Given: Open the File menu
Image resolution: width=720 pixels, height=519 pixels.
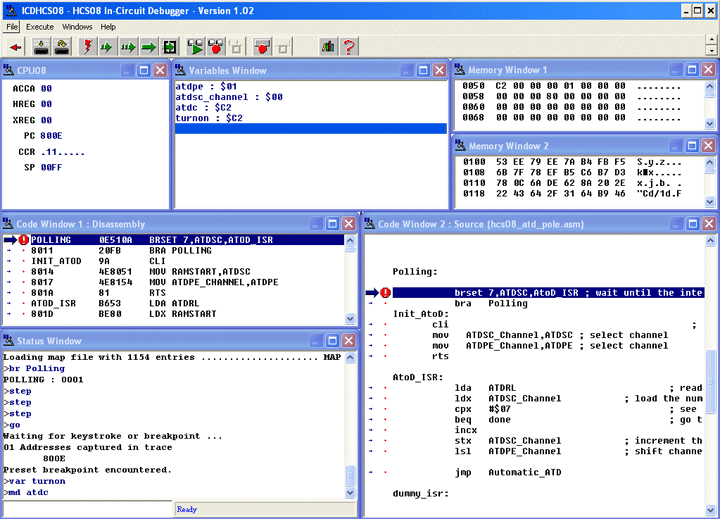Looking at the screenshot, I should 12,27.
